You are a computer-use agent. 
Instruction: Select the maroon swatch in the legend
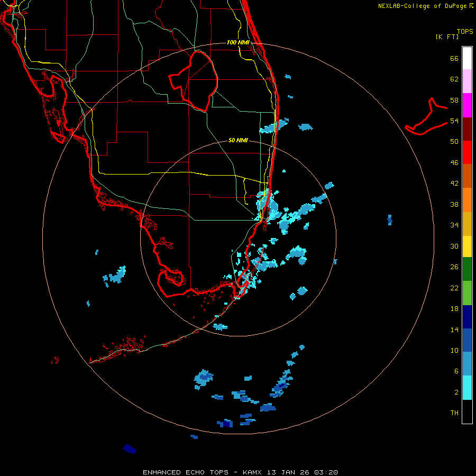[x=467, y=129]
